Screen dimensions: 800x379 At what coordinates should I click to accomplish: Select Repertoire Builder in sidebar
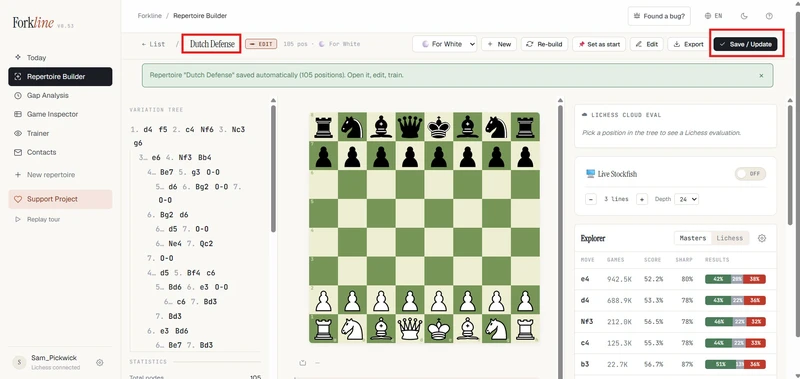pyautogui.click(x=60, y=77)
